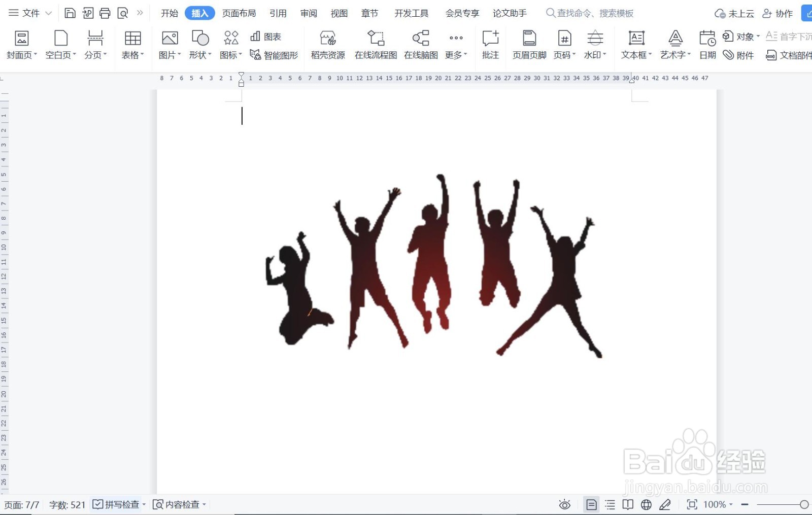Open the 视图 tab
The height and width of the screenshot is (515, 812).
pos(339,13)
